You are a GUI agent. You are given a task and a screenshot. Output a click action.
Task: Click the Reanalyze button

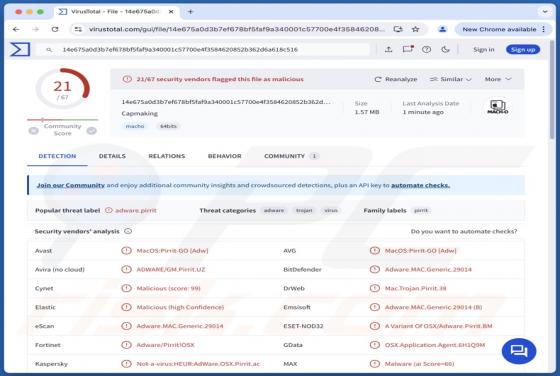click(396, 79)
